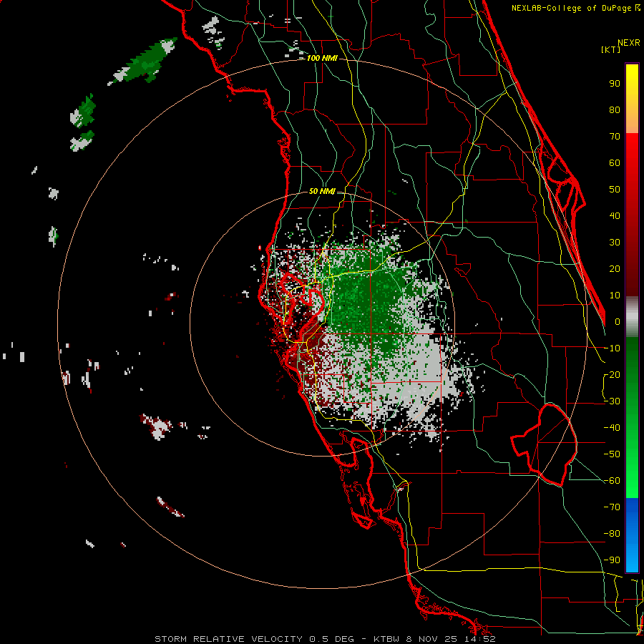Click the 80 knot scale label

point(615,110)
